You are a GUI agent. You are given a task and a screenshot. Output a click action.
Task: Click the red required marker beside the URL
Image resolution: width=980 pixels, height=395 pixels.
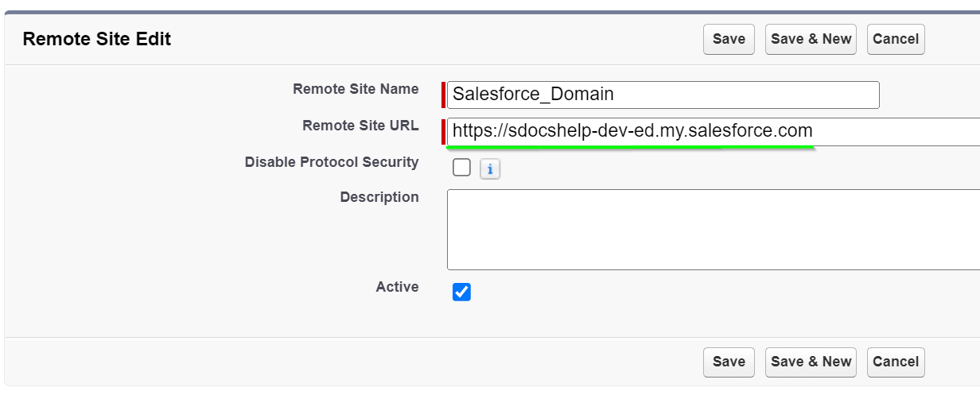(443, 131)
